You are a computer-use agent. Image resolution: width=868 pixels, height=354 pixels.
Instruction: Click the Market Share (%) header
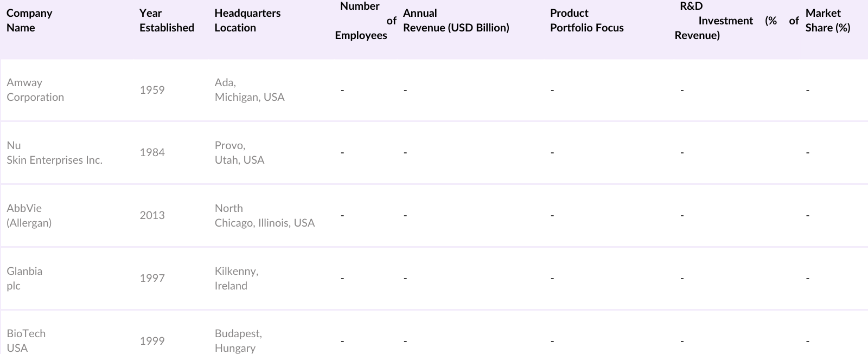(x=828, y=21)
